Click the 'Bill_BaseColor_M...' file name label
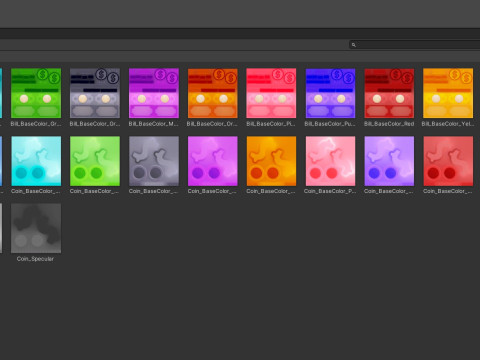Image resolution: width=480 pixels, height=360 pixels. coord(154,124)
